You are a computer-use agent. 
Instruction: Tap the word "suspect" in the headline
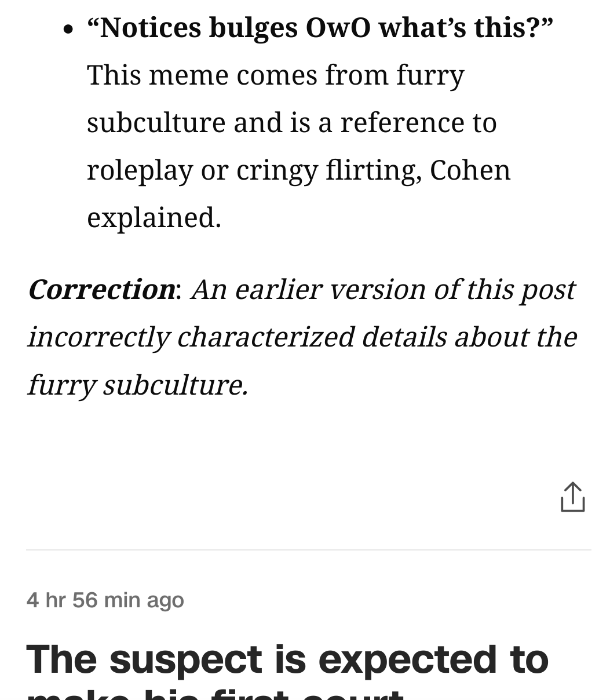[x=185, y=659]
